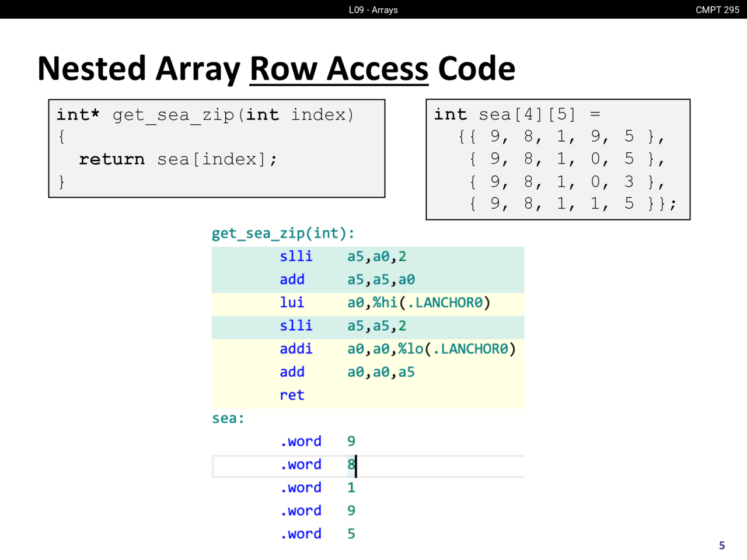Viewport: 747px width, 560px height.
Task: Click the 'L09 - Arrays' header label
Action: click(x=373, y=10)
